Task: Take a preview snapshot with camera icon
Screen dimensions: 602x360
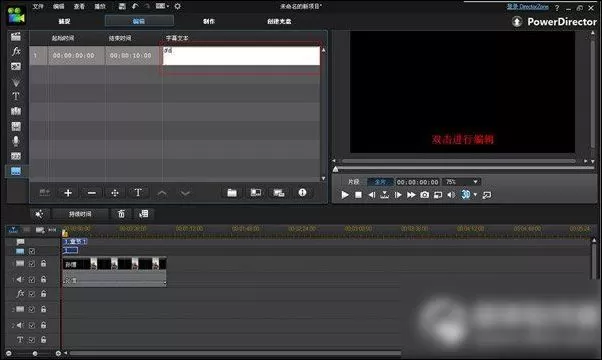Action: click(x=424, y=195)
